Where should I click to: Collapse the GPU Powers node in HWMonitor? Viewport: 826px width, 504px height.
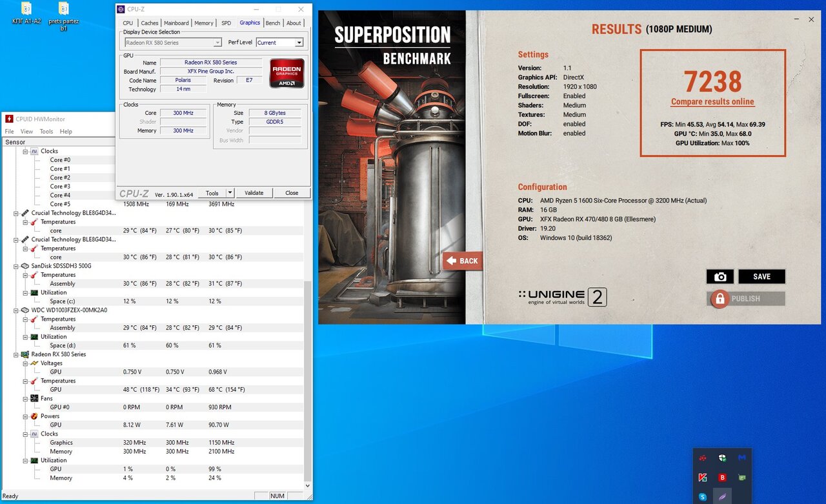(25, 416)
